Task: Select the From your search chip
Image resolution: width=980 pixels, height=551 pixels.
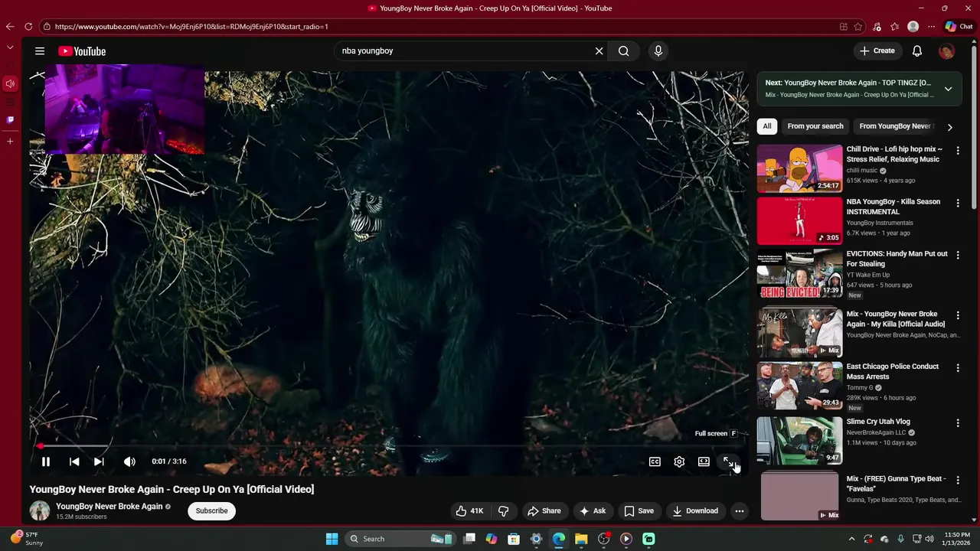Action: coord(815,126)
